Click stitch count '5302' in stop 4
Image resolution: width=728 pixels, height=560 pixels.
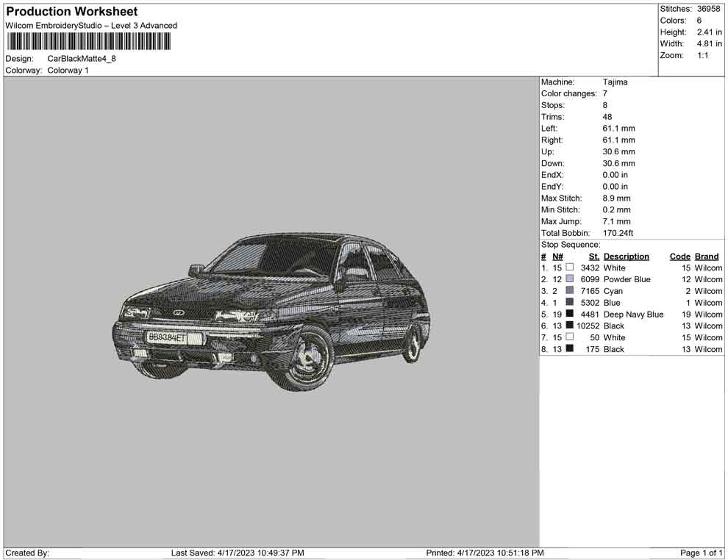pos(590,303)
